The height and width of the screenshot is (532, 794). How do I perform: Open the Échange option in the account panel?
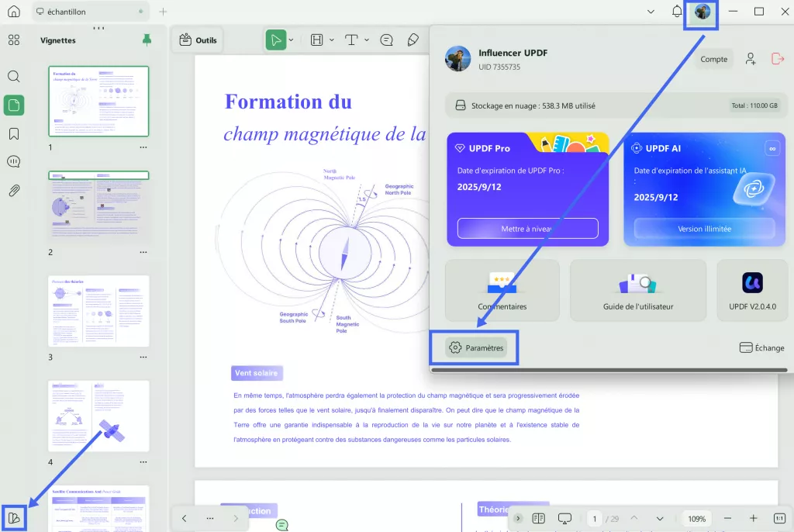point(761,347)
